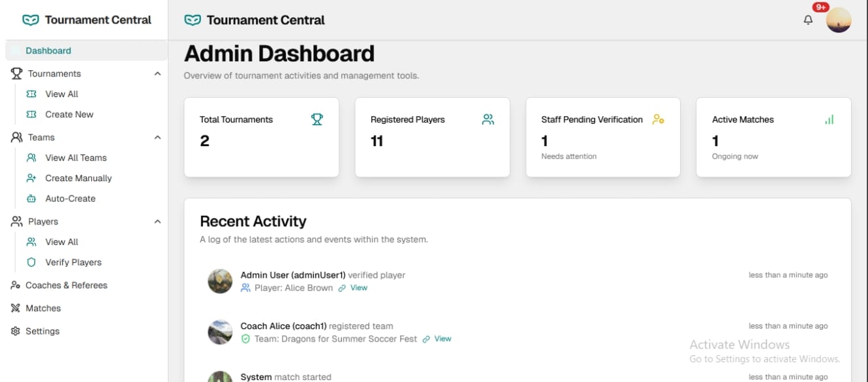Click the crossed swords Matches icon
This screenshot has height=382, width=868.
click(16, 308)
